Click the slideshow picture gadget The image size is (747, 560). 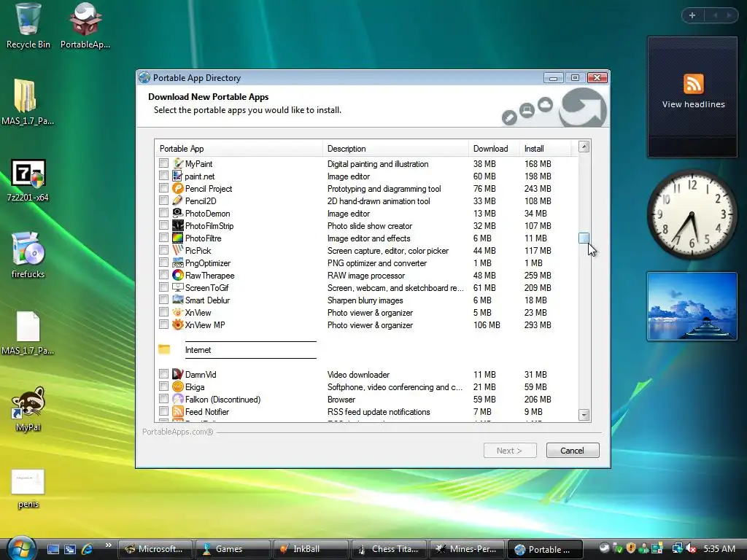[x=692, y=306]
